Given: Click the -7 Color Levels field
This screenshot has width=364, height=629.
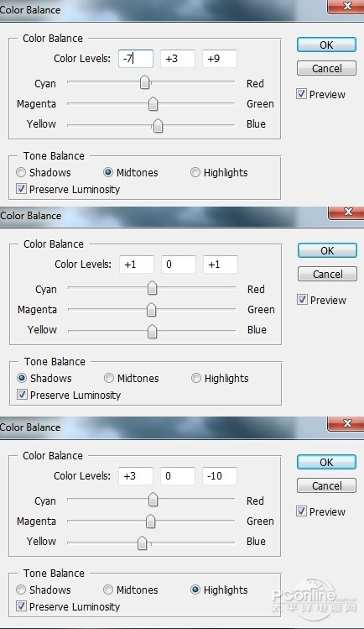Looking at the screenshot, I should [136, 59].
